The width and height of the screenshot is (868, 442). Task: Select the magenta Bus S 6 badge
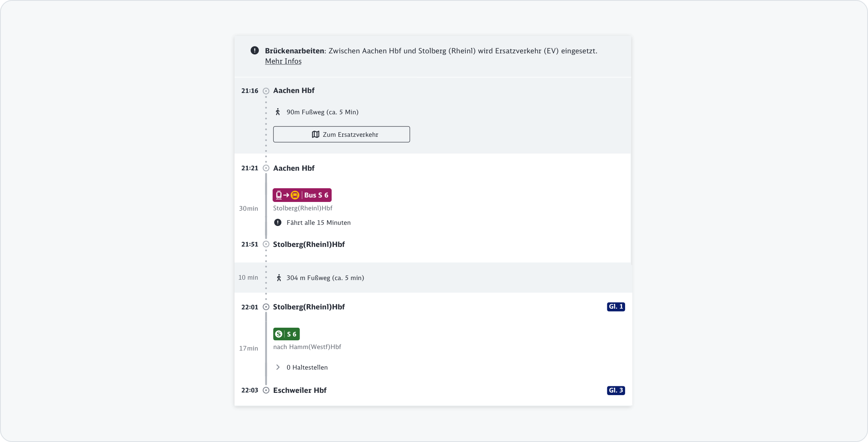click(302, 195)
